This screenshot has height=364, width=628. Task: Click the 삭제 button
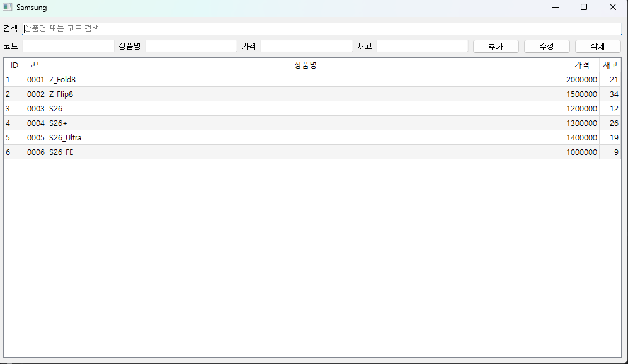[x=598, y=47]
